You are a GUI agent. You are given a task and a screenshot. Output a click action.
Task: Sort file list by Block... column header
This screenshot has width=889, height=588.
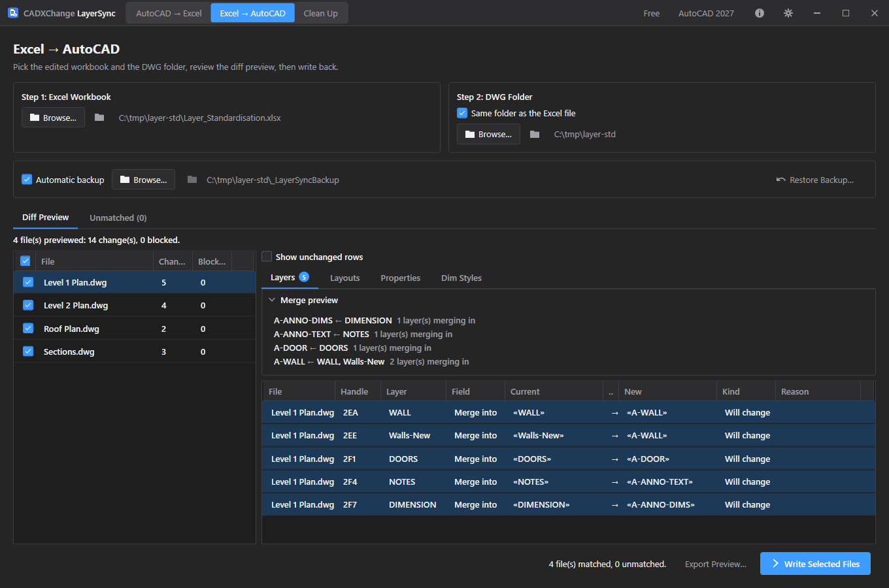212,261
